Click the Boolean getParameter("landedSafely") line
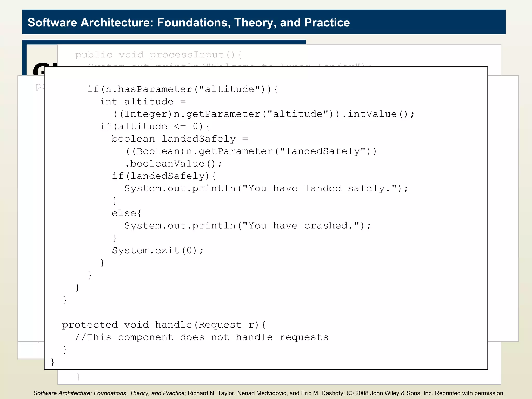532x399 pixels. pos(251,151)
